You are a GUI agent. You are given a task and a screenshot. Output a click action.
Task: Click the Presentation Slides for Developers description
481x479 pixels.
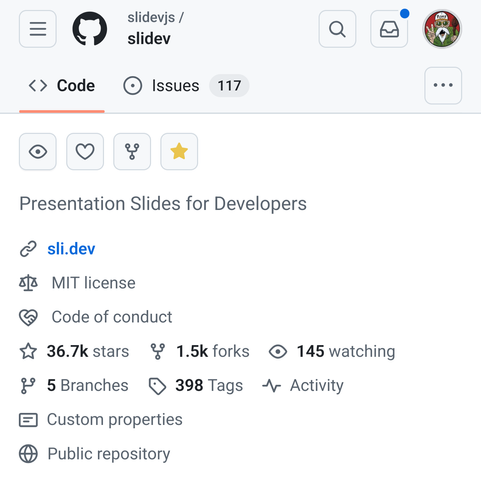click(x=163, y=204)
